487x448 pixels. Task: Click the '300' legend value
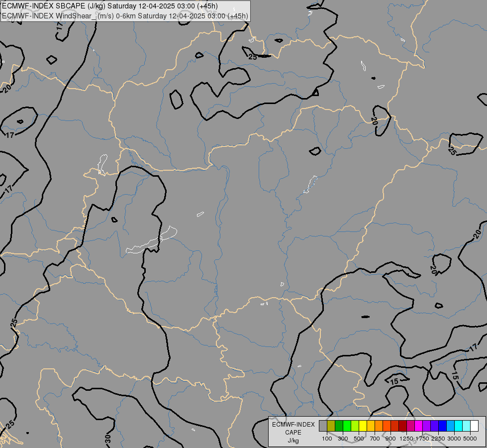coord(343,439)
